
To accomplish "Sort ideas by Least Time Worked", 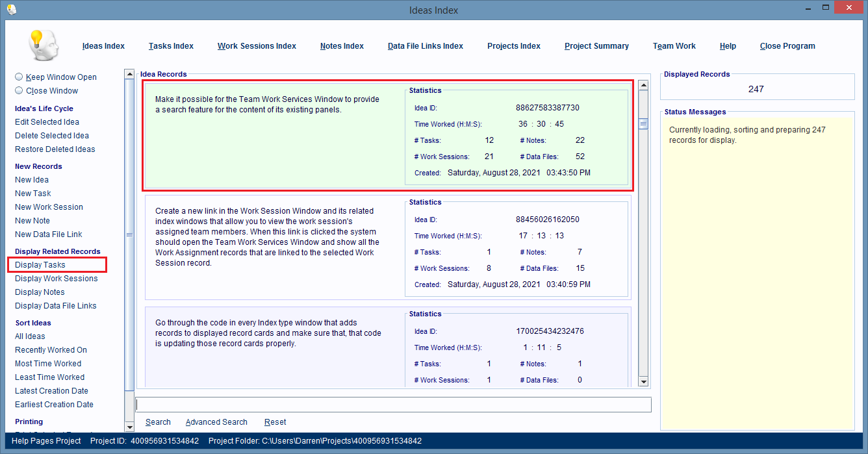I will point(50,377).
